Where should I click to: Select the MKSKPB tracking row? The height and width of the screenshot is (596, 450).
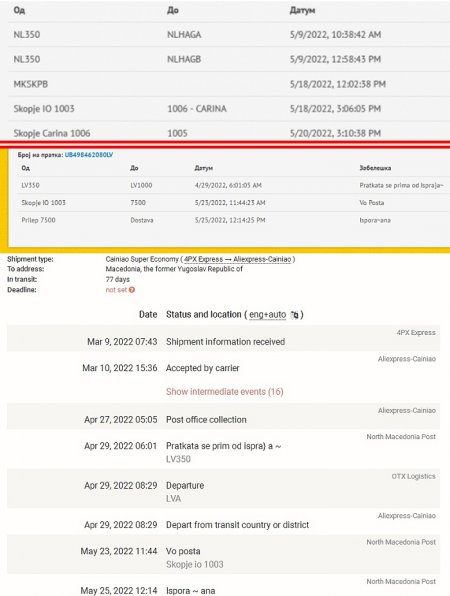(x=229, y=84)
